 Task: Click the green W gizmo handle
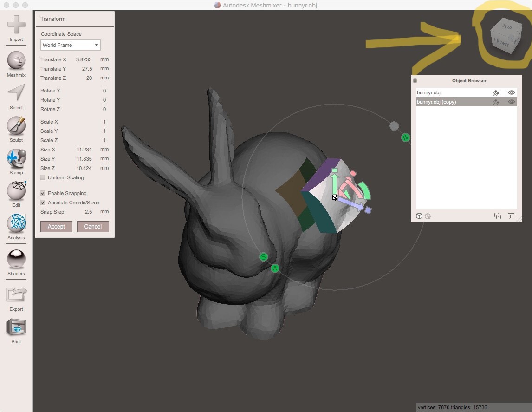point(405,137)
